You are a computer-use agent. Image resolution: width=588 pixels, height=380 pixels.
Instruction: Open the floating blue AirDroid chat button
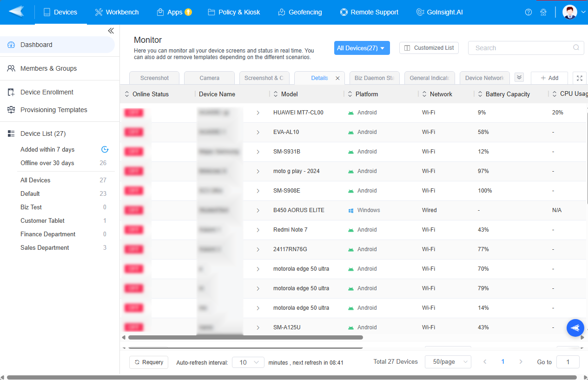[x=575, y=328]
